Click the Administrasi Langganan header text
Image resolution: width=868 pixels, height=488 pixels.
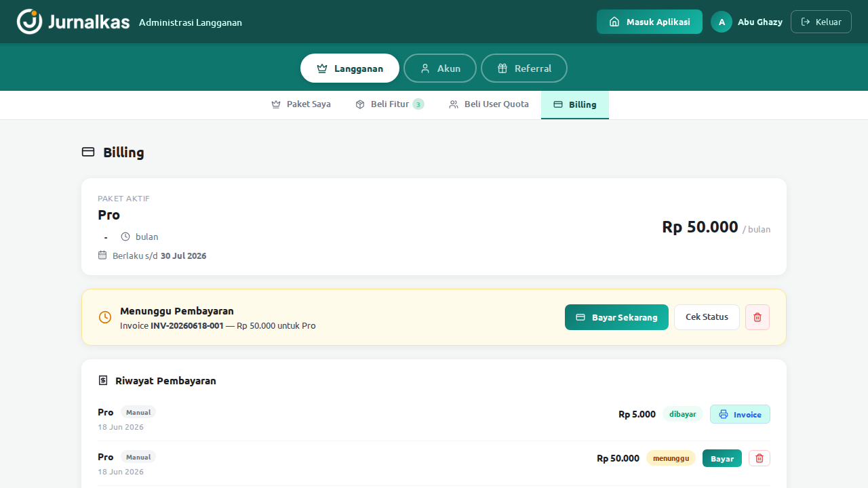click(x=191, y=22)
